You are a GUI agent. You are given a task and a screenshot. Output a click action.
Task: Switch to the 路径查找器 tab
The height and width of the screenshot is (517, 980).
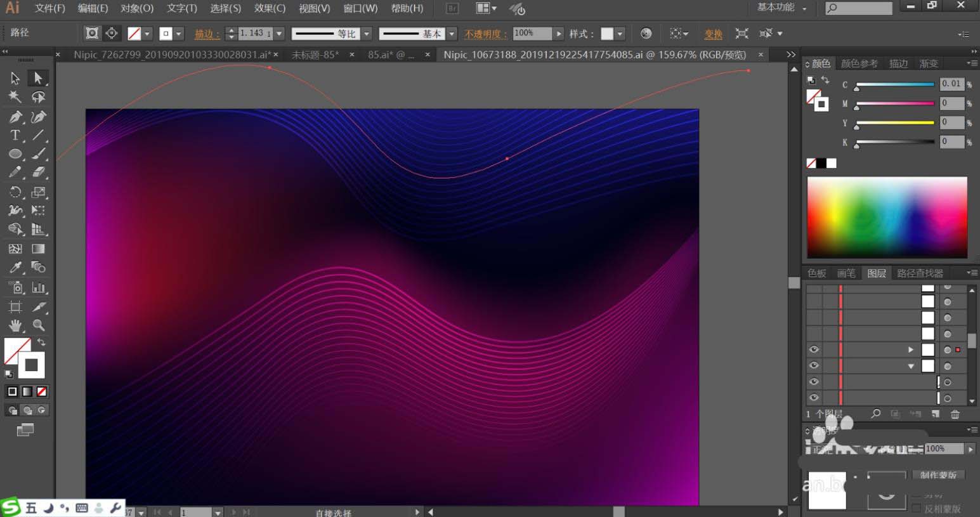pos(920,273)
